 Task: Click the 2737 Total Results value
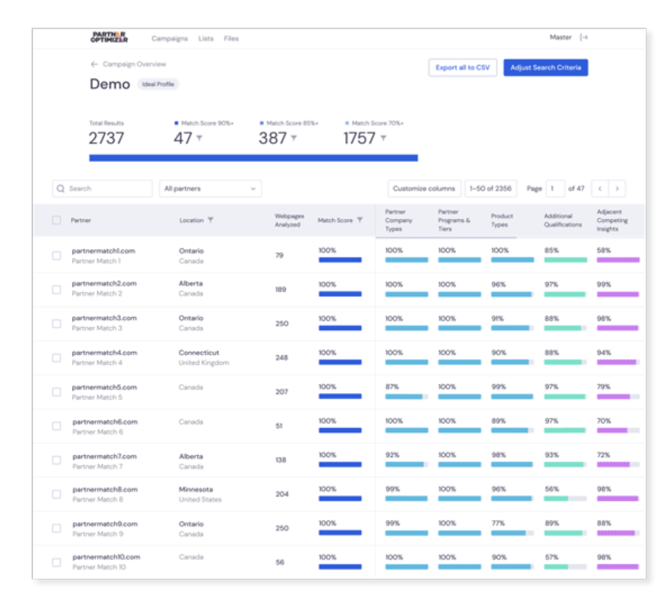[x=106, y=138]
